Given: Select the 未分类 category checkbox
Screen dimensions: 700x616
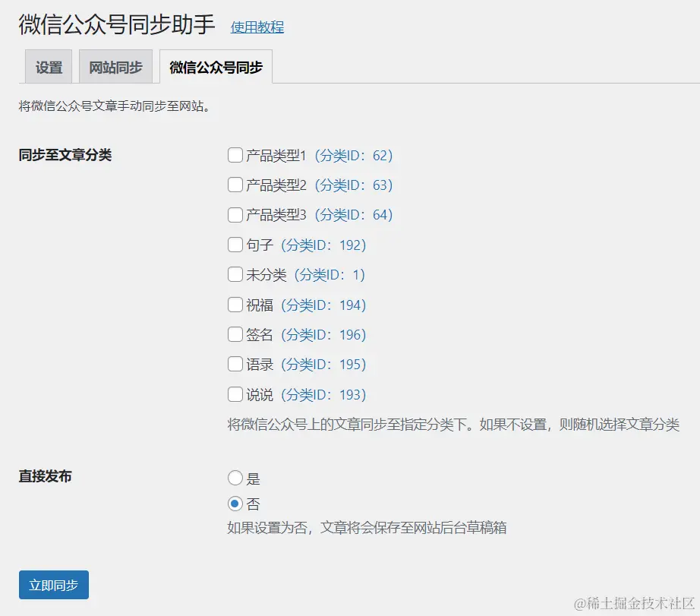Looking at the screenshot, I should point(235,274).
